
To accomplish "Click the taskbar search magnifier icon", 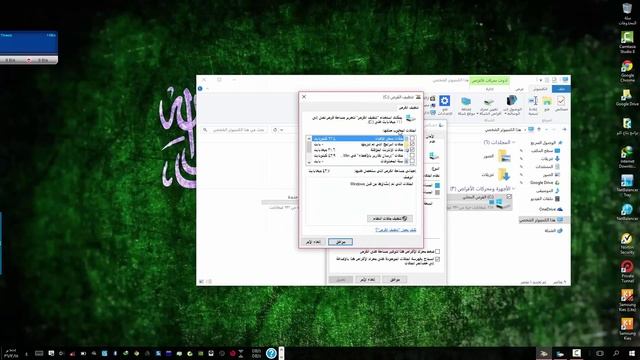I will (616, 353).
